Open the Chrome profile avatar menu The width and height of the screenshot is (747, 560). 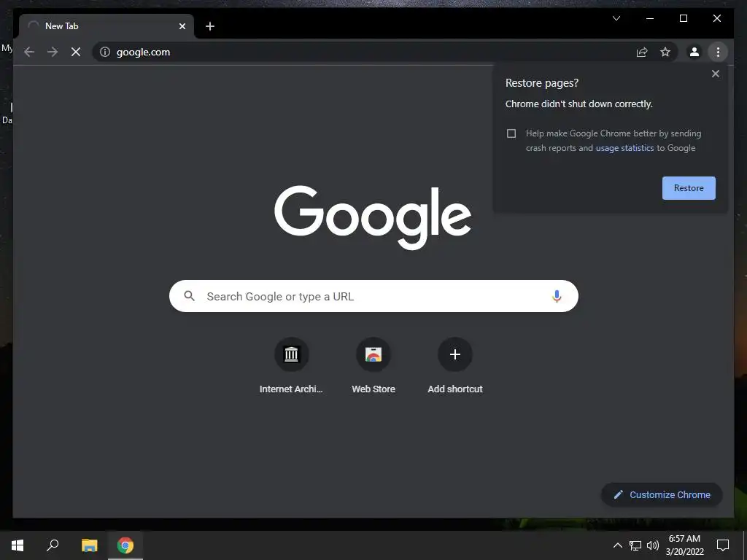coord(694,52)
